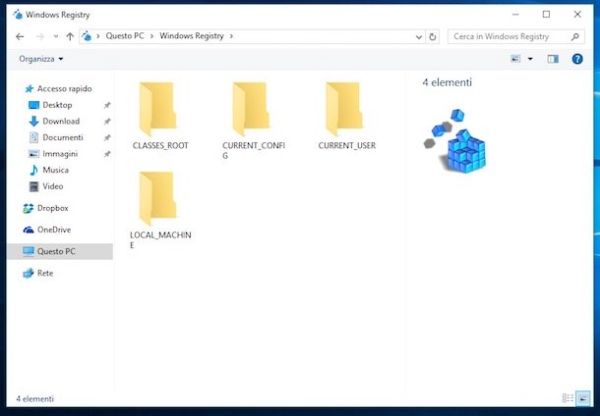Screen dimensions: 600x416
Task: Click the blue help question mark icon
Action: [x=577, y=59]
